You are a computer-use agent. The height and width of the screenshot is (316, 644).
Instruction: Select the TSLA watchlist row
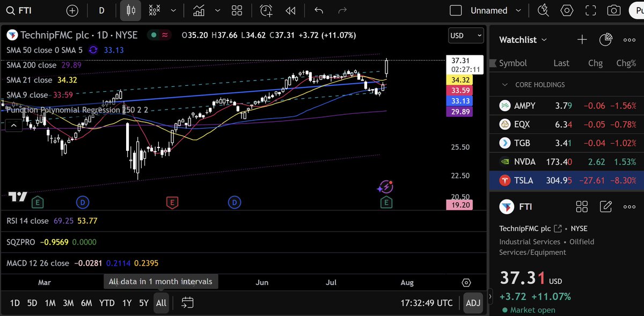(x=567, y=180)
